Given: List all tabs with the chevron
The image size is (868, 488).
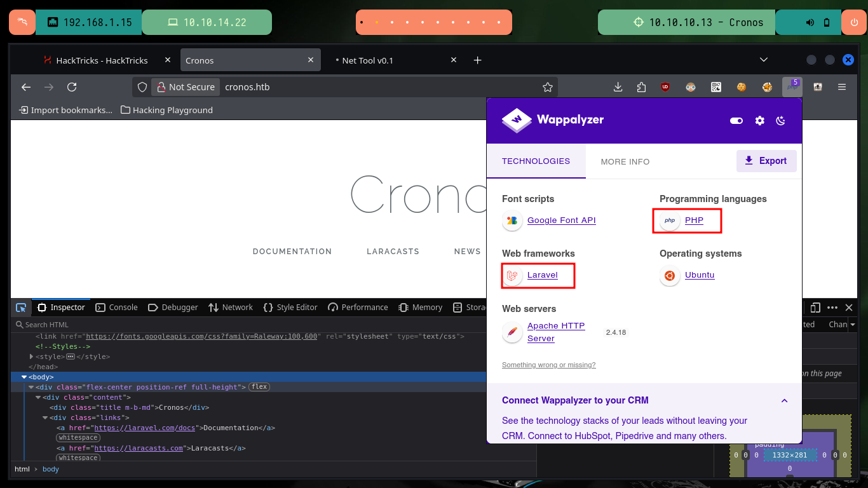Looking at the screenshot, I should pyautogui.click(x=764, y=60).
